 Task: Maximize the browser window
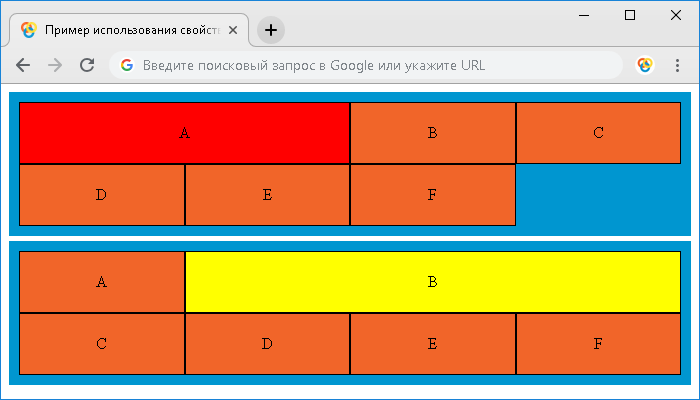point(630,15)
